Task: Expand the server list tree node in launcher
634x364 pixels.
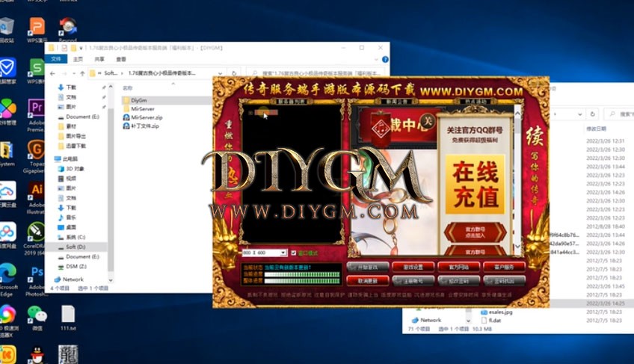Action: pyautogui.click(x=250, y=113)
